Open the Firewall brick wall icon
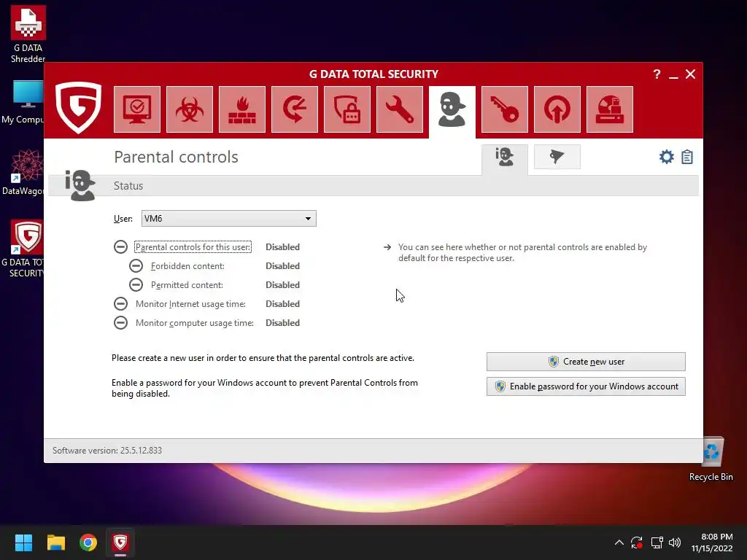The width and height of the screenshot is (747, 560). tap(242, 109)
